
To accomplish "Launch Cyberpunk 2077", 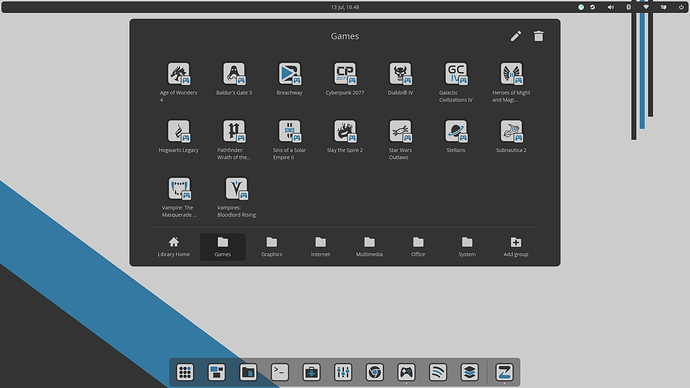I will coord(345,73).
